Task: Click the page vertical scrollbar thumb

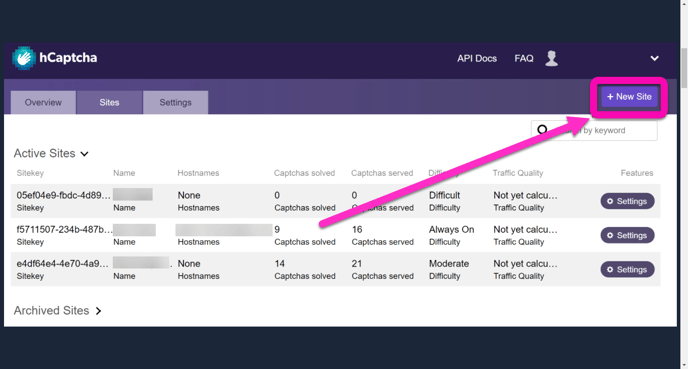Action: coord(684,68)
